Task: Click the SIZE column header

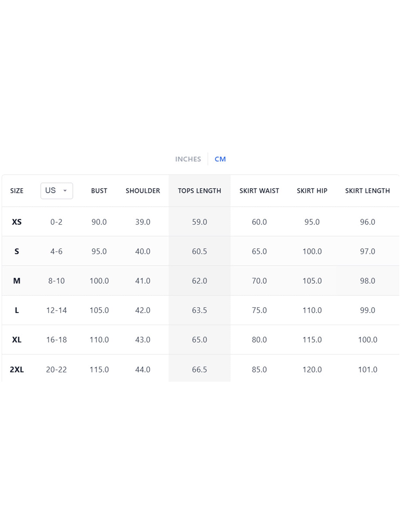Action: 17,191
